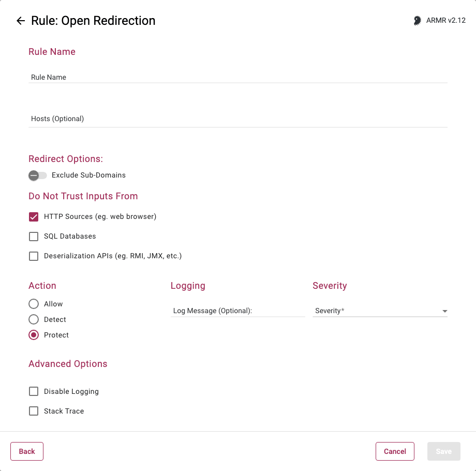Viewport: 476px width, 471px height.
Task: Uncheck the HTTP Sources checkbox
Action: coord(34,217)
